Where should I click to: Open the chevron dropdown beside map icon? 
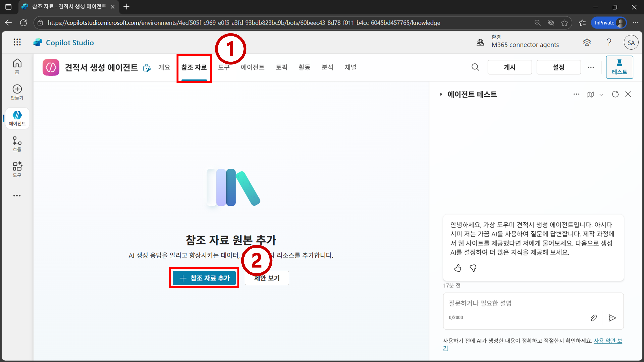pos(601,95)
